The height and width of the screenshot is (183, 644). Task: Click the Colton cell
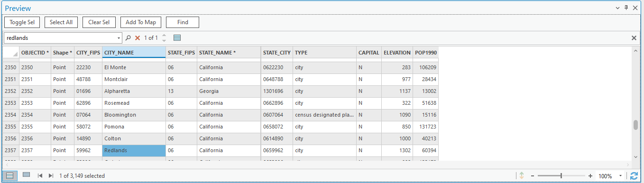coord(134,138)
